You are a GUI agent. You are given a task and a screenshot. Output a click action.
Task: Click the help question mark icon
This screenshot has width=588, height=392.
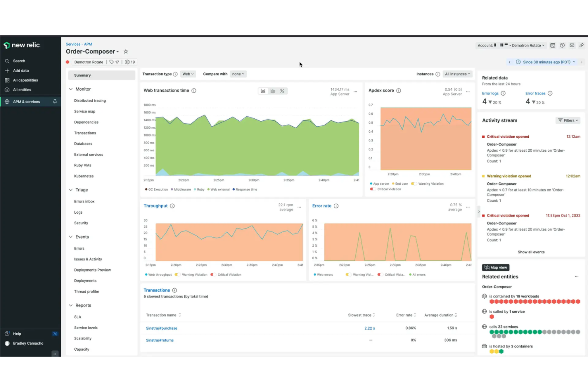pyautogui.click(x=562, y=45)
